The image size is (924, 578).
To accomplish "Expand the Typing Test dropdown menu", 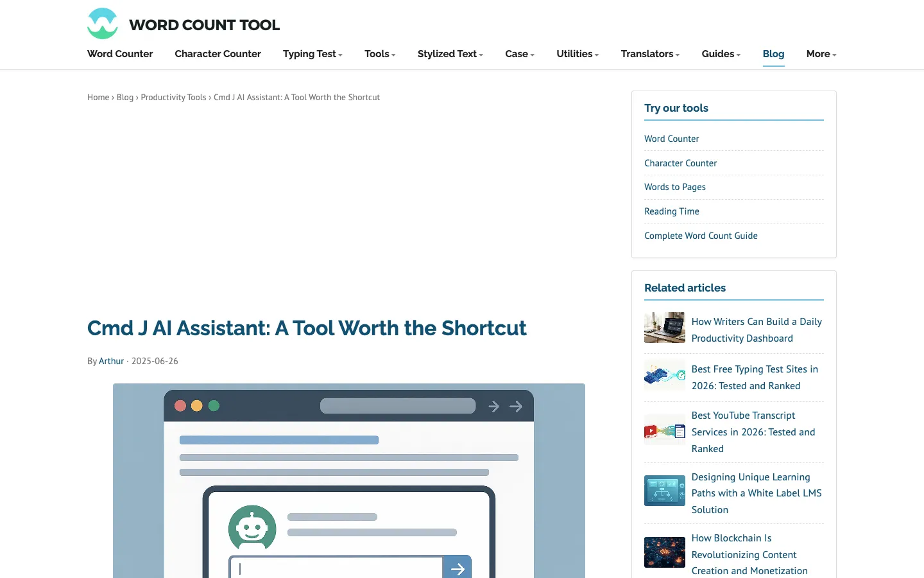I will tap(312, 54).
